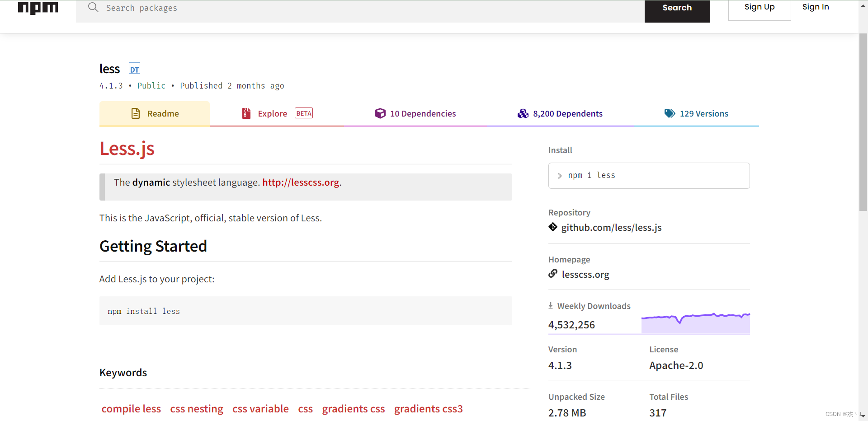View the 8,200 Dependents tab
The height and width of the screenshot is (421, 868).
pyautogui.click(x=560, y=113)
